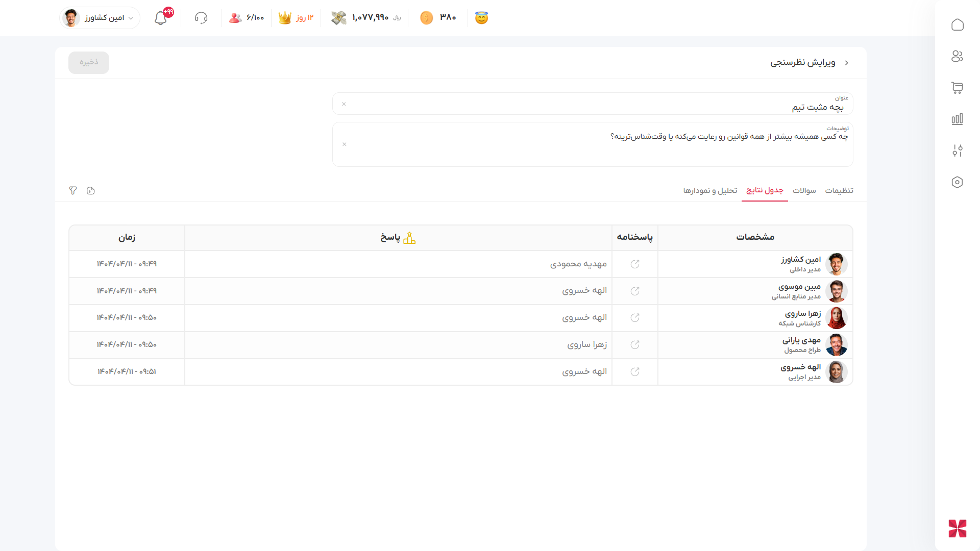Open the users icon in the sidebar
The image size is (980, 551).
pos(957,56)
